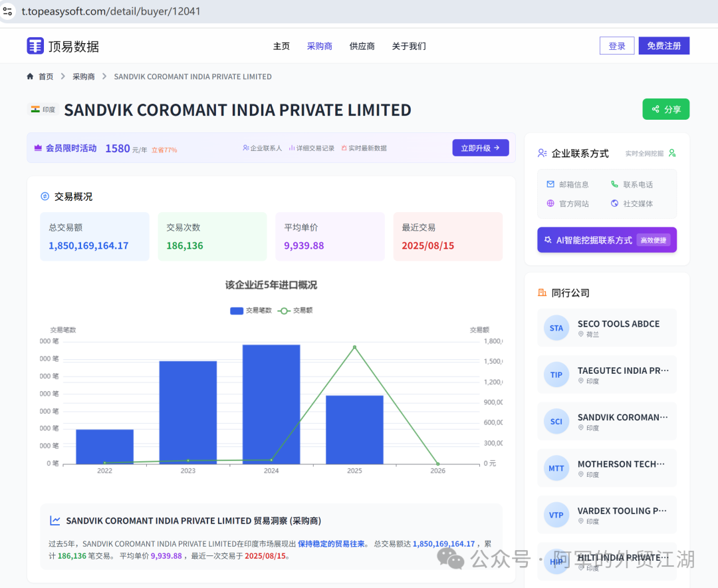Click the MTT avatar for Motherson Tech

(x=556, y=468)
